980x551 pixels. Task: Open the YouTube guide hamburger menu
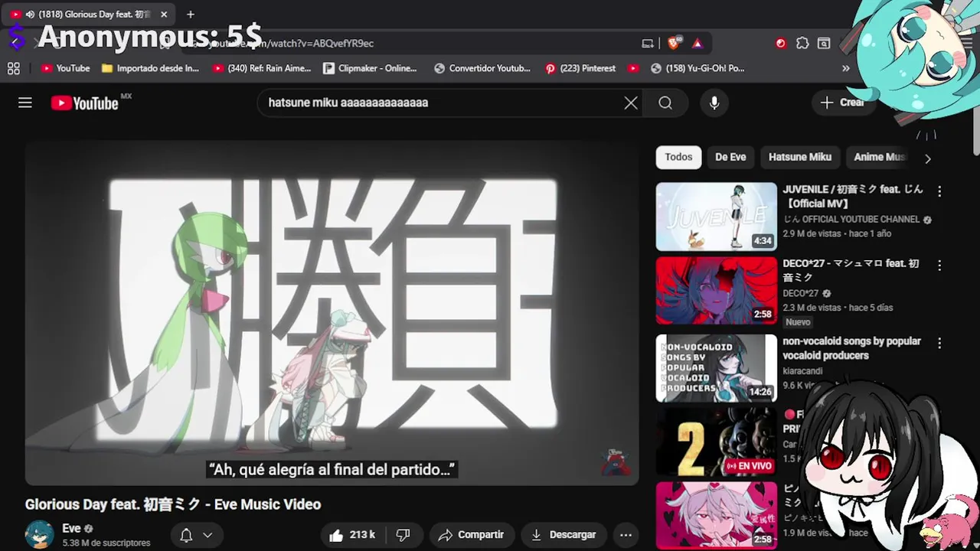tap(25, 103)
